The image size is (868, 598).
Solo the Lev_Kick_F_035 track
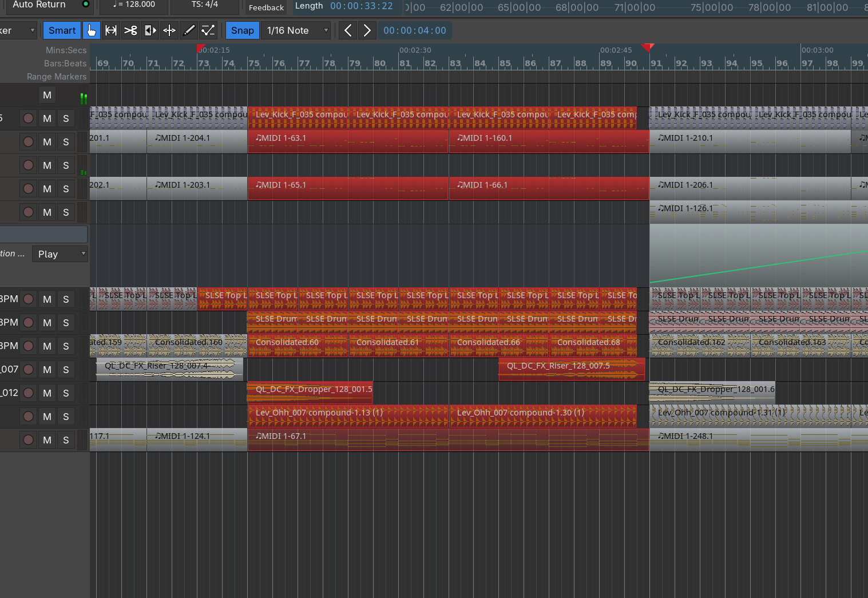pyautogui.click(x=66, y=118)
